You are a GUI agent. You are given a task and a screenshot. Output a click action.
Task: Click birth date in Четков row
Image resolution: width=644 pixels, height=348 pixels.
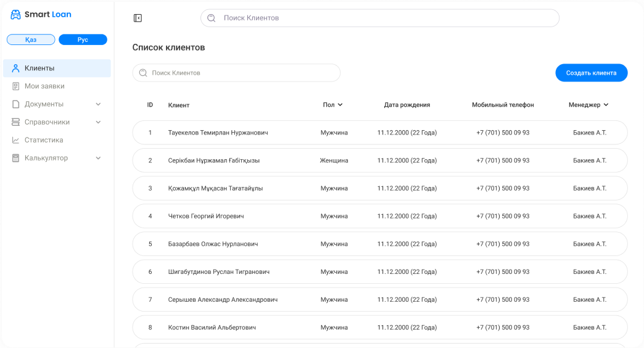point(407,216)
